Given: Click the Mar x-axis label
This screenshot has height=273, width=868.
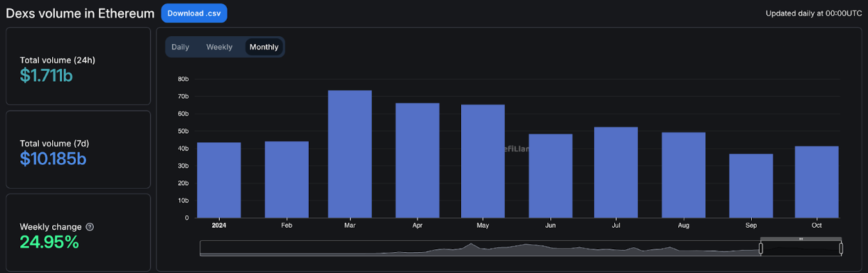Looking at the screenshot, I should click(350, 226).
